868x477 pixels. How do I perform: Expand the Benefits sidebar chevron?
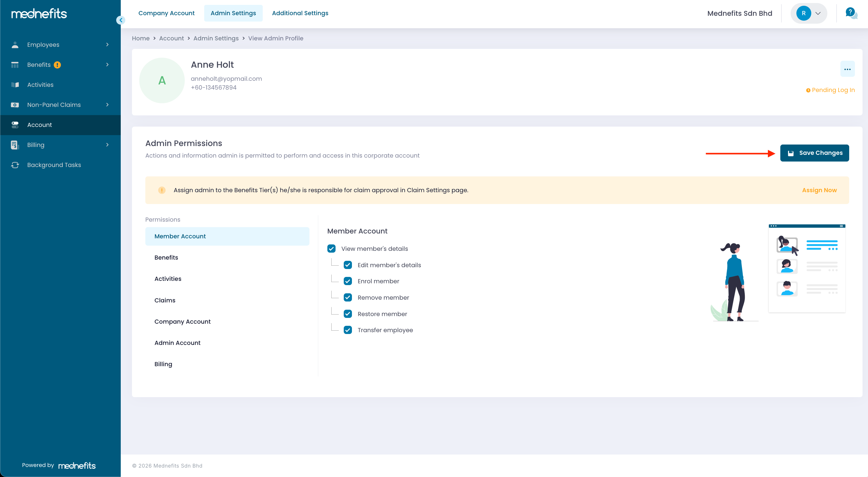[x=107, y=65]
